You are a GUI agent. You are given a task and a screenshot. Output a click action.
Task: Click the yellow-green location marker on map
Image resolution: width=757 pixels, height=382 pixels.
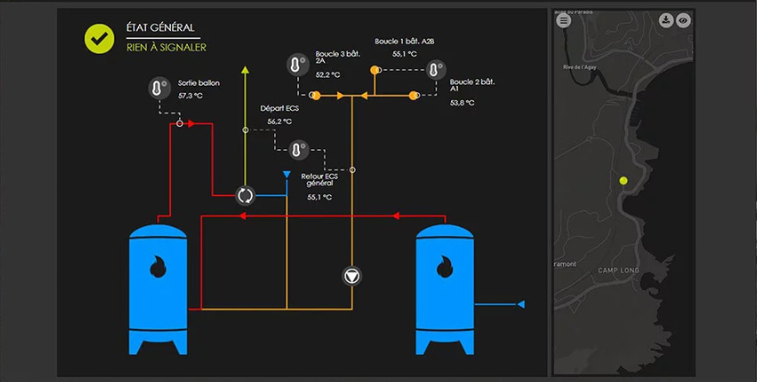click(x=623, y=181)
